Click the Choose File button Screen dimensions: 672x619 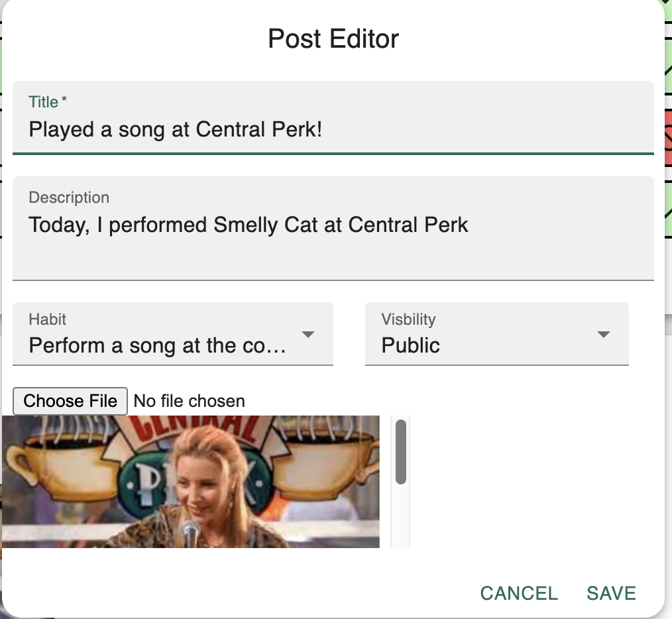coord(70,401)
